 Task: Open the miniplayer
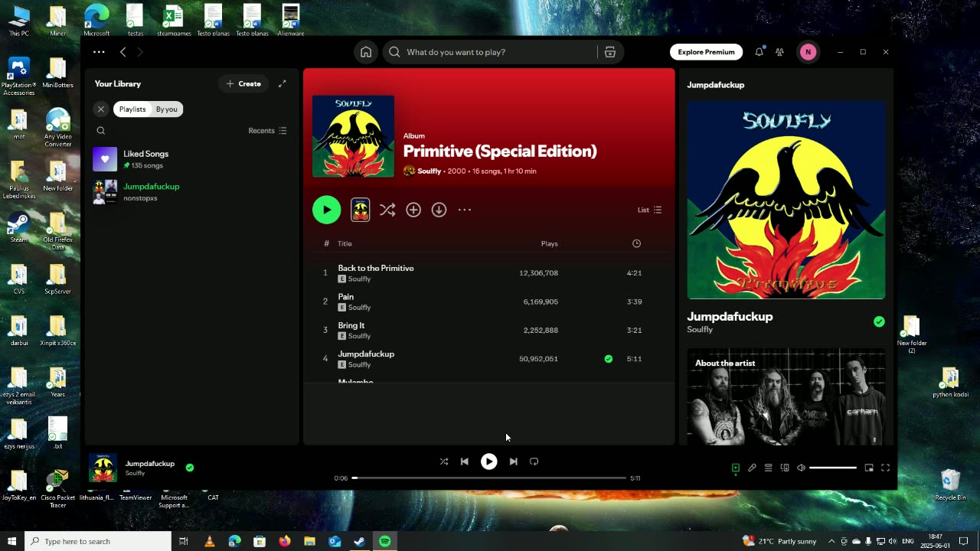point(869,468)
